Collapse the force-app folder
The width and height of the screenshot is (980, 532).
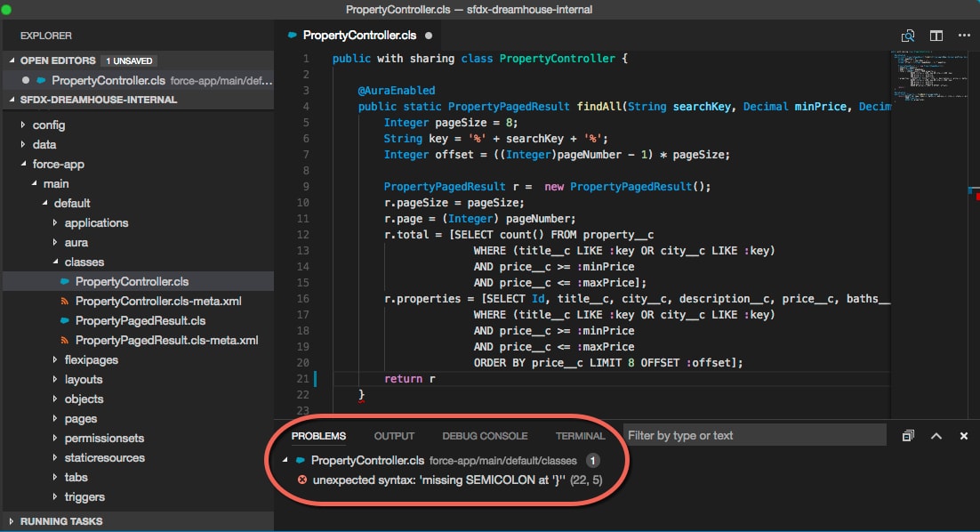23,164
